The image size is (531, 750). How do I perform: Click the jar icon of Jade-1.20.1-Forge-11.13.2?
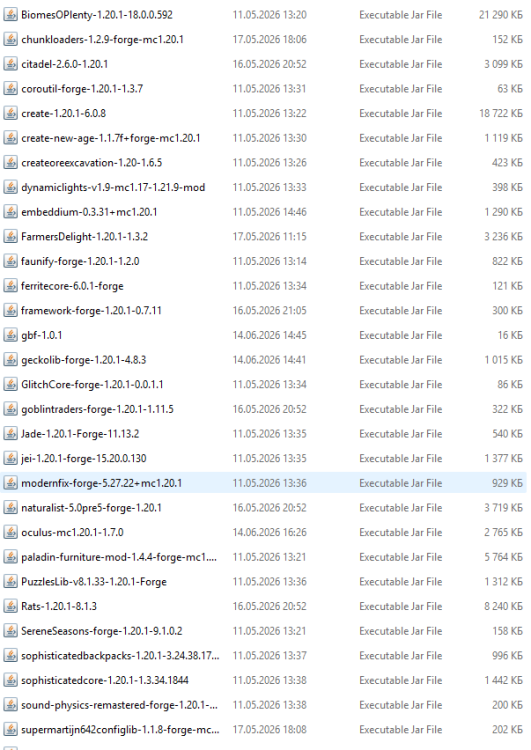point(11,433)
